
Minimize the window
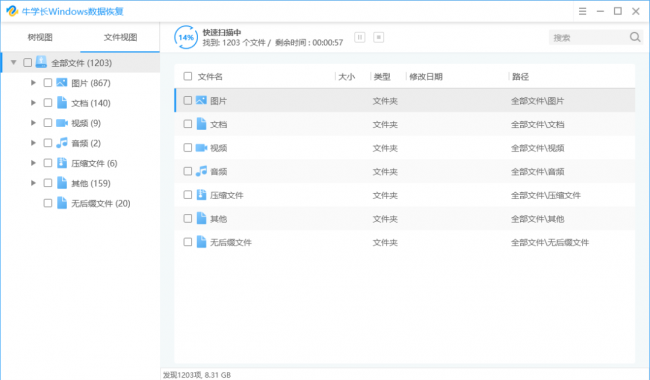[600, 11]
